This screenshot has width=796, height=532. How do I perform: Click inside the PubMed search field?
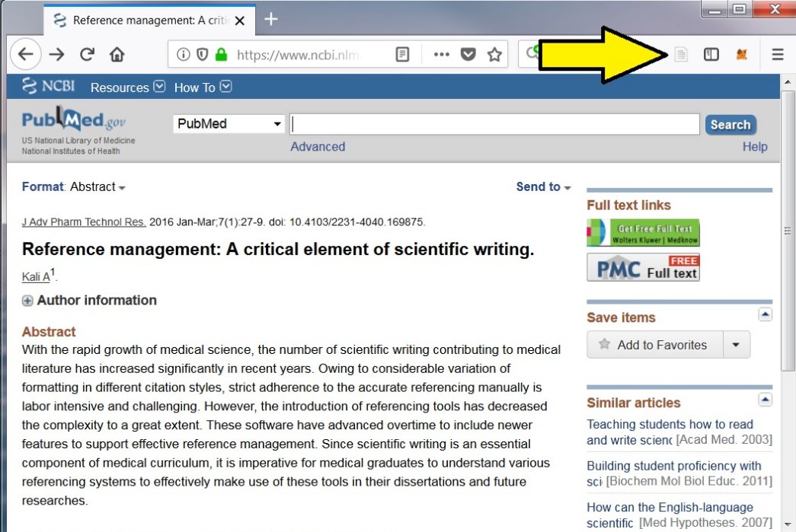coord(495,123)
